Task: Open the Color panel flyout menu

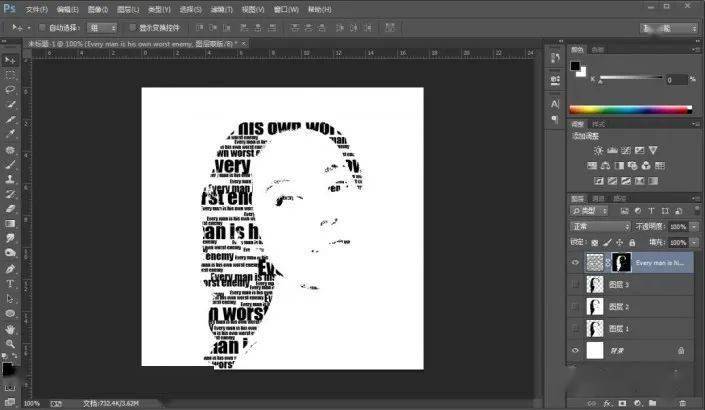Action: pos(695,50)
